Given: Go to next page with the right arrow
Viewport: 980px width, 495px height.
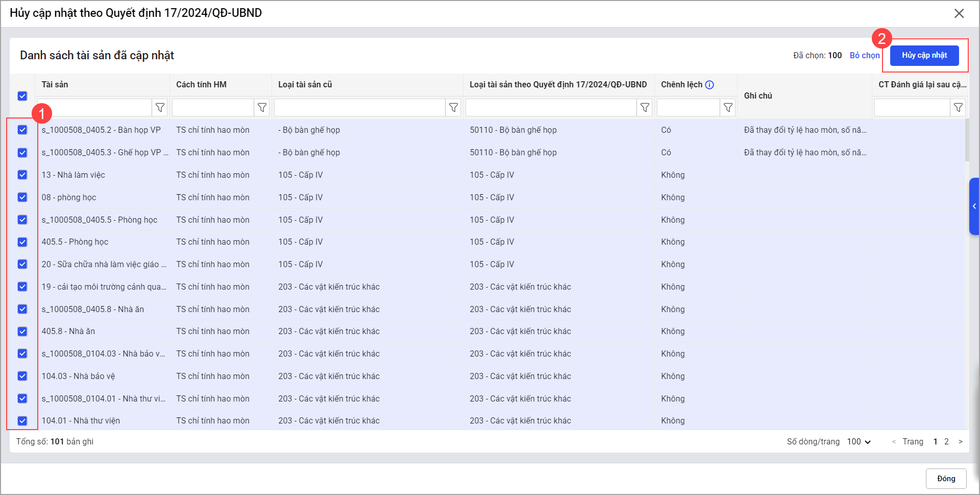Looking at the screenshot, I should (960, 441).
